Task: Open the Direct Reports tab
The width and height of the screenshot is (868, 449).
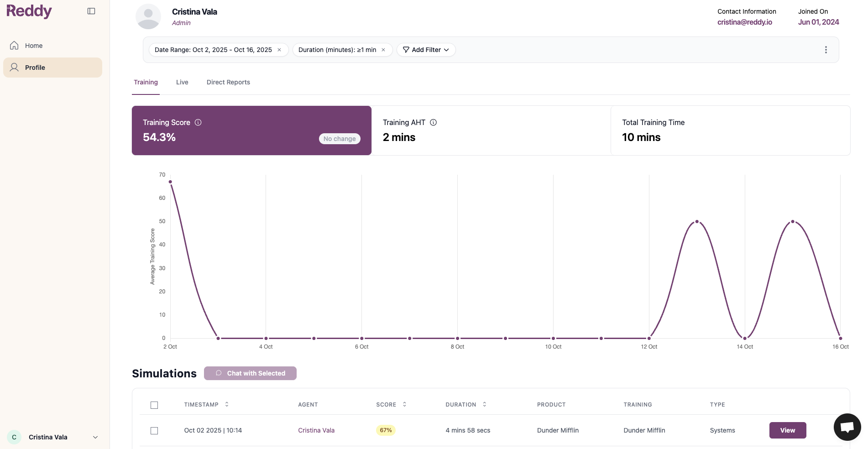Action: [x=228, y=82]
